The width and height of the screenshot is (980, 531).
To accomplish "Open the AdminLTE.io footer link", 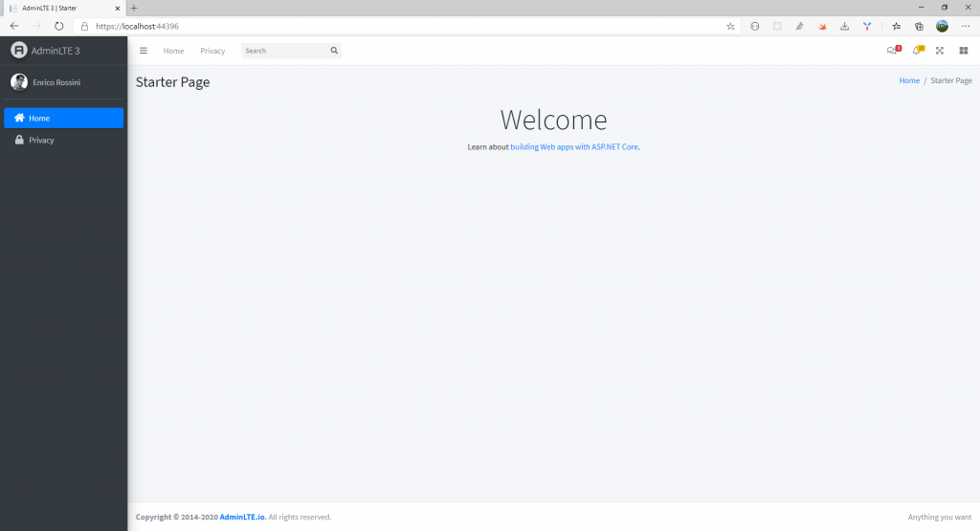I will pyautogui.click(x=243, y=517).
